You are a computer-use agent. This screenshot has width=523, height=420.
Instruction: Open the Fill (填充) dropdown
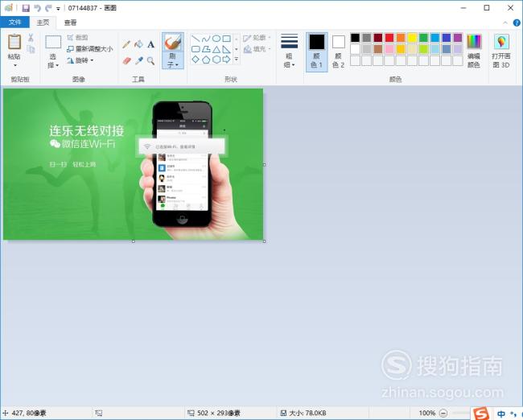[x=257, y=49]
